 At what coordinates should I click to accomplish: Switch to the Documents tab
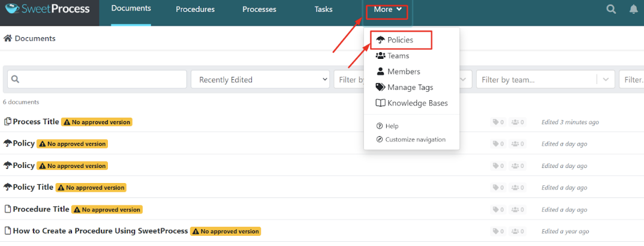(x=131, y=8)
